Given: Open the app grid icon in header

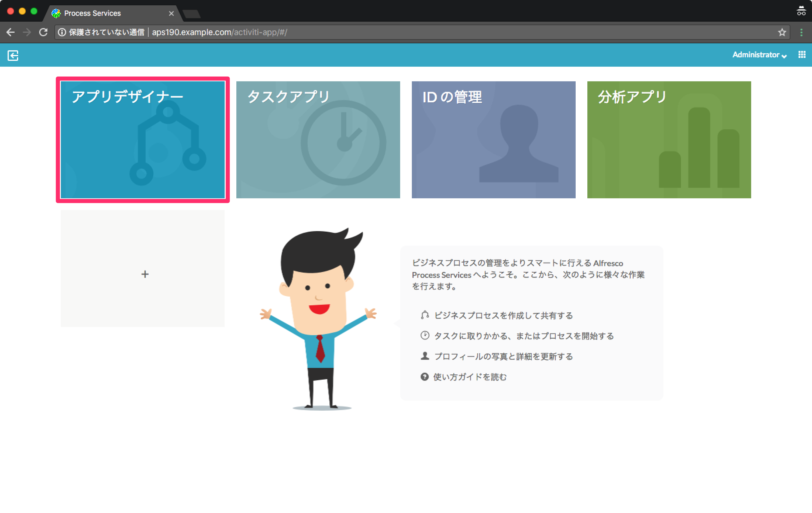Looking at the screenshot, I should point(802,55).
